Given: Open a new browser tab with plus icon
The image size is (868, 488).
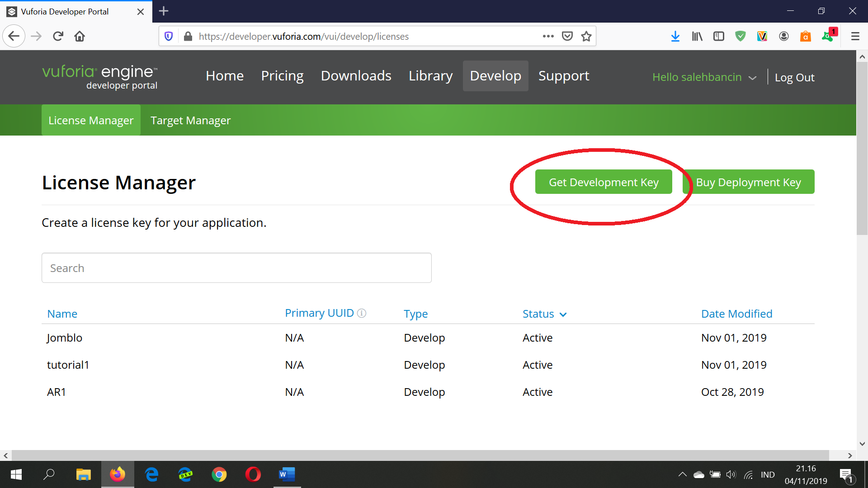Looking at the screenshot, I should pos(164,11).
